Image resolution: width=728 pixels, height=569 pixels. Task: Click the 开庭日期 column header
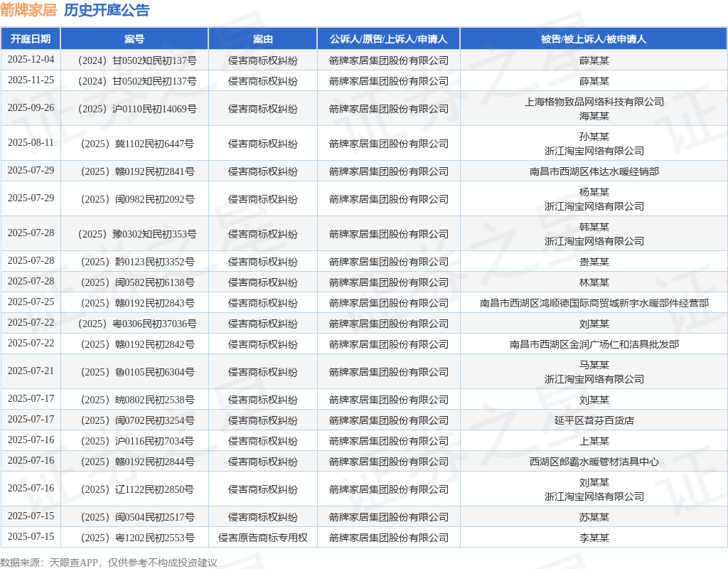click(31, 39)
